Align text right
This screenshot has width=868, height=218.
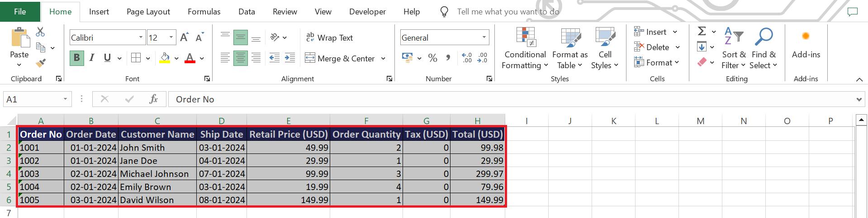(x=256, y=58)
